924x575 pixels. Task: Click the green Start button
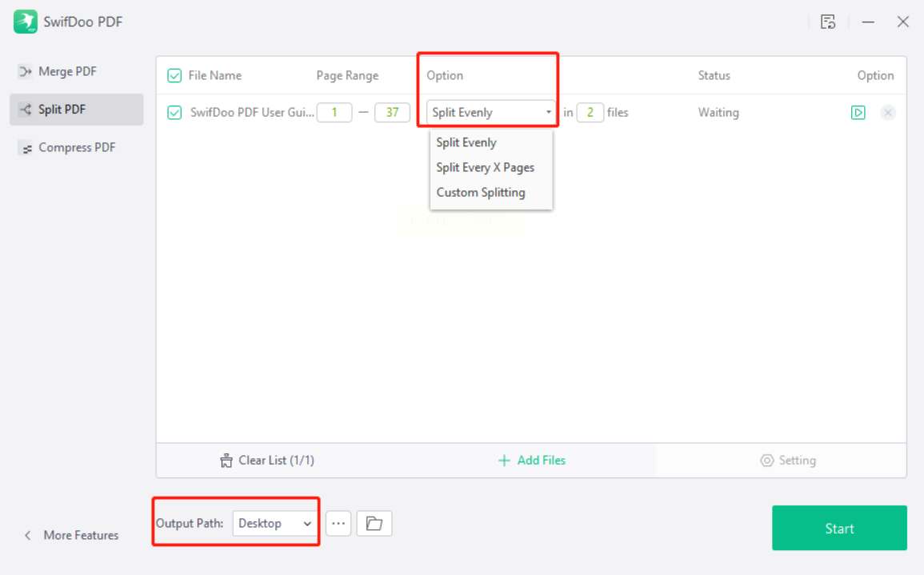pos(839,528)
